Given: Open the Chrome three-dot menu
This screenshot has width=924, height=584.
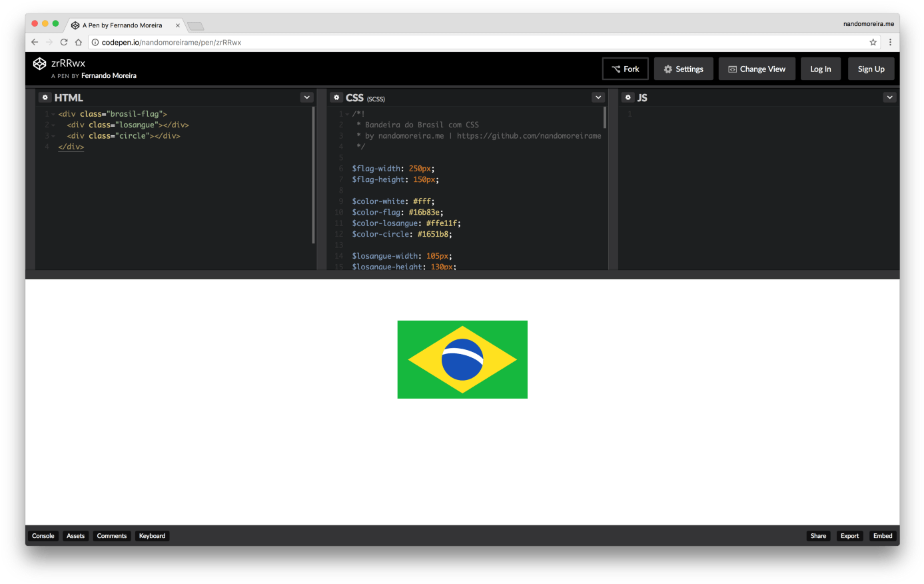Looking at the screenshot, I should (890, 42).
